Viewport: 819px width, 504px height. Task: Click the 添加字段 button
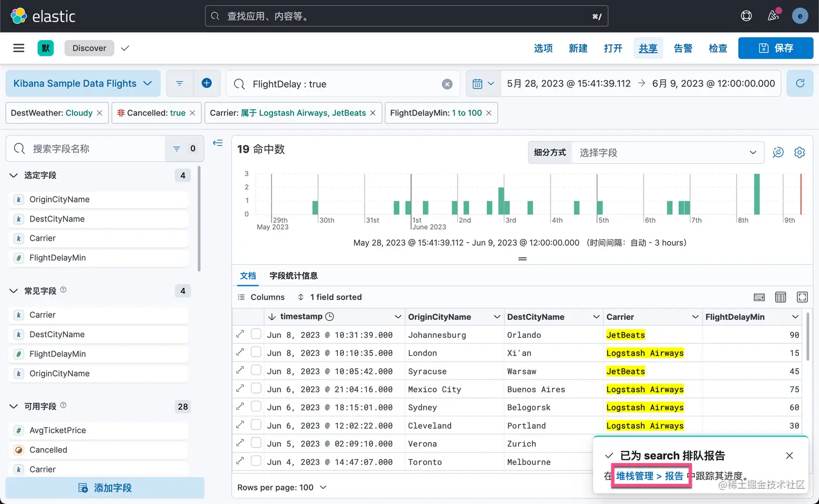[105, 488]
